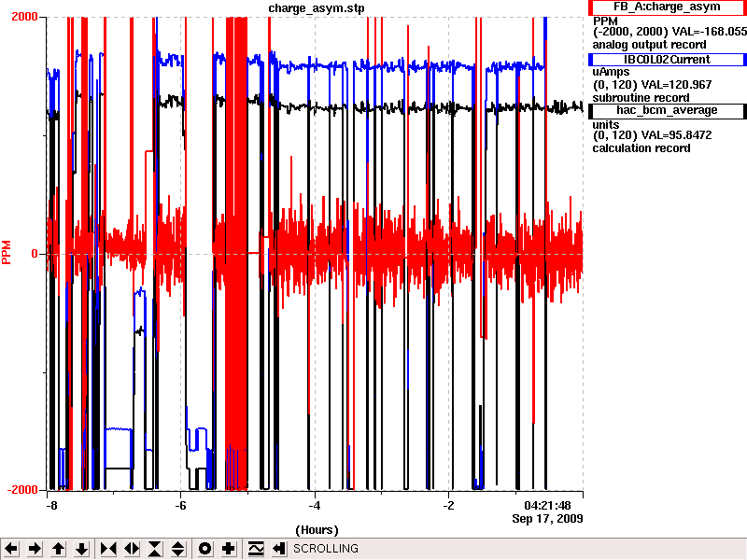Select the IBC0L02Current curve legend

667,60
